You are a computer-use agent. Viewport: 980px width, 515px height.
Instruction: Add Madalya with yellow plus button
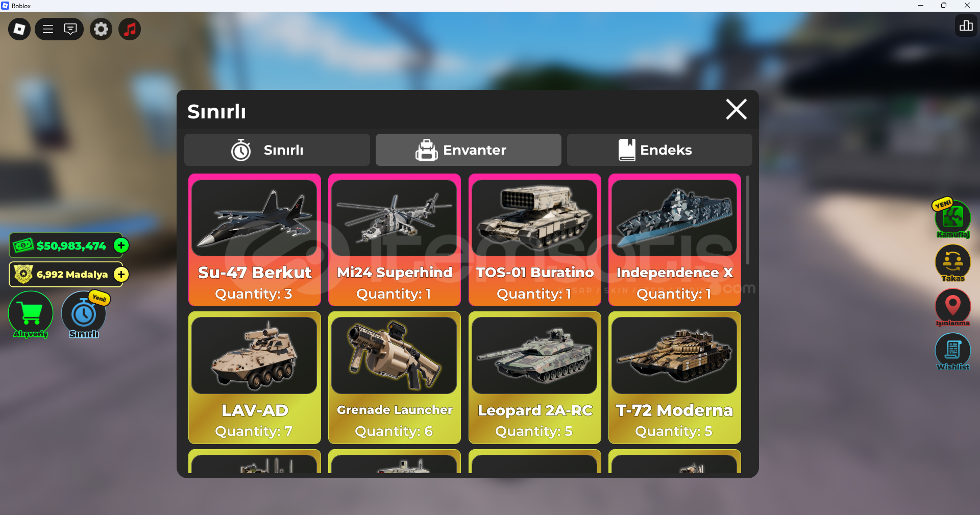(x=121, y=275)
